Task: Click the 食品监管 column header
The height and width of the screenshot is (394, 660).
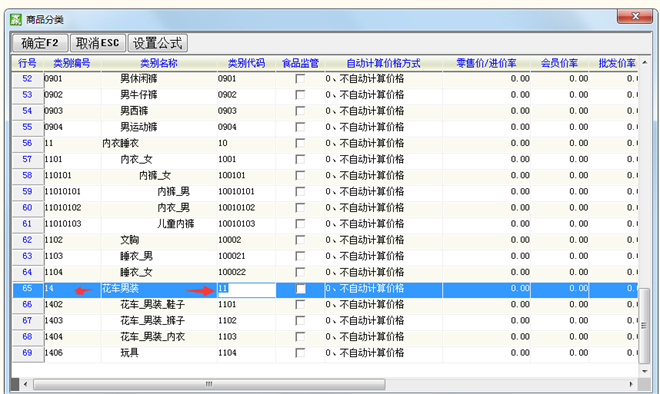Action: pyautogui.click(x=300, y=64)
